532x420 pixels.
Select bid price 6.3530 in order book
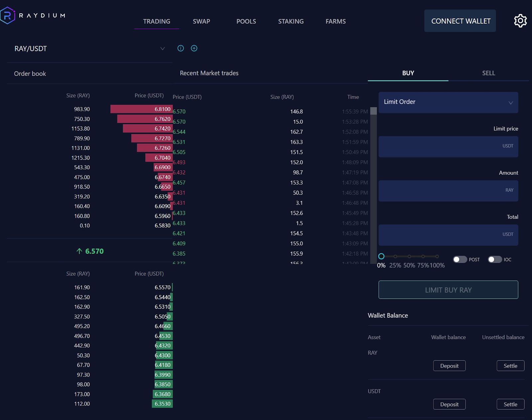click(162, 404)
